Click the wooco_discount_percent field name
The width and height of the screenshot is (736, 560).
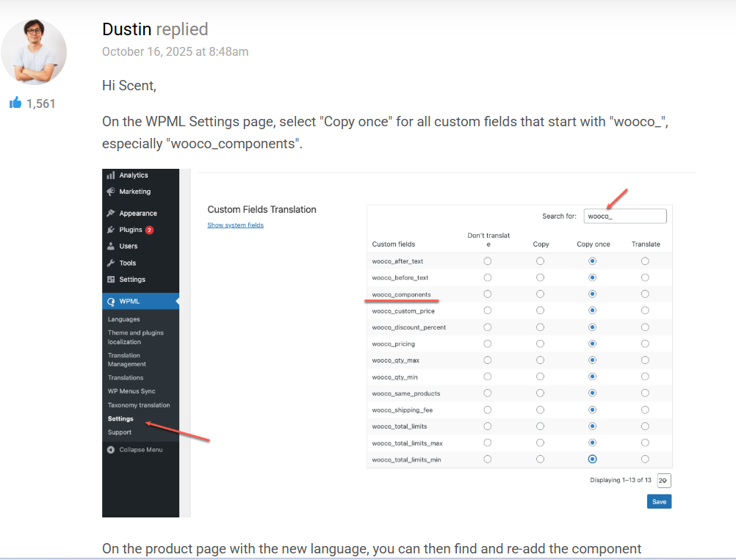click(x=409, y=327)
